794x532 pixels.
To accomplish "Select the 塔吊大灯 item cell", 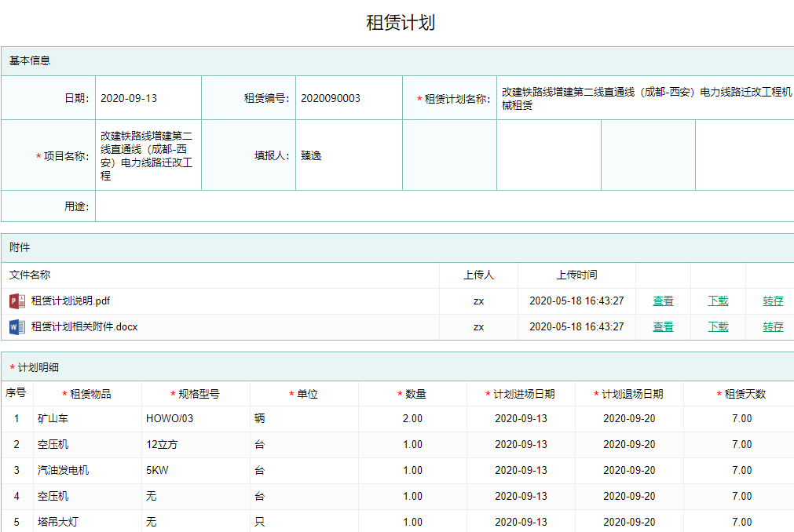I will [88, 522].
